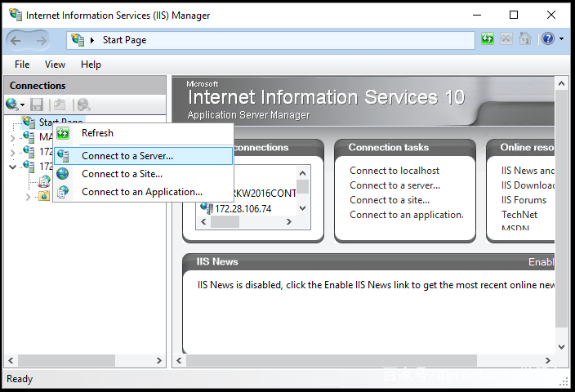Click the green Refresh Page toolbar icon
The height and width of the screenshot is (392, 575).
point(488,38)
